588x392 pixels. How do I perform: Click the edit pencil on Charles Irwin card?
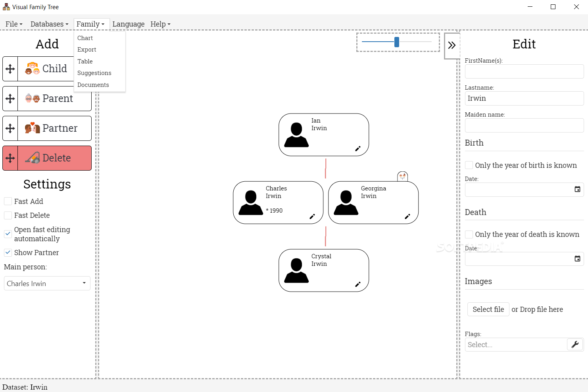tap(312, 216)
